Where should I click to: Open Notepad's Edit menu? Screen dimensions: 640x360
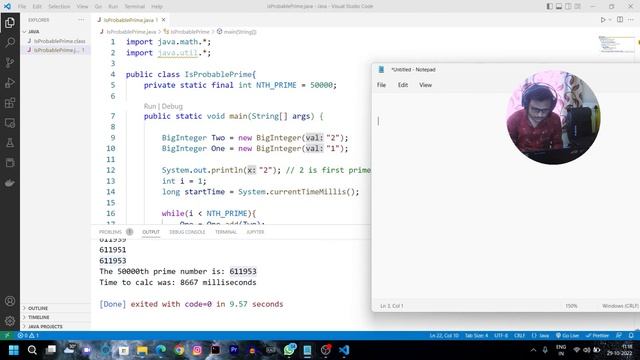click(403, 85)
